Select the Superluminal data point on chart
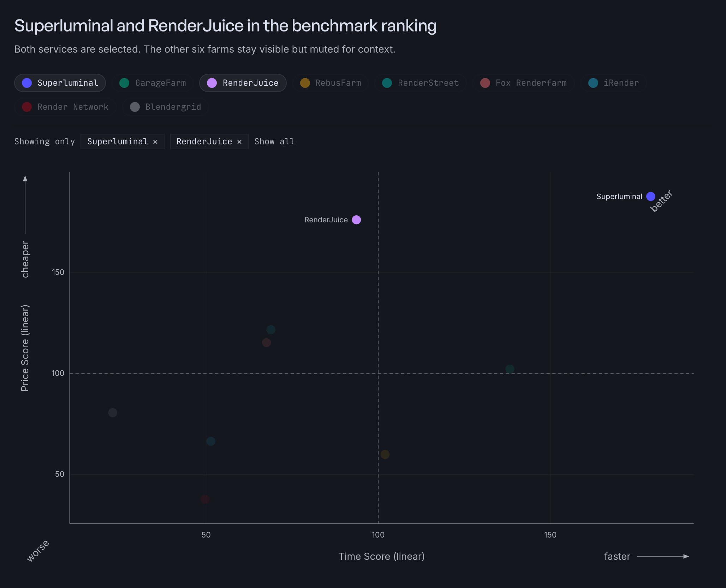The height and width of the screenshot is (588, 726). point(651,196)
